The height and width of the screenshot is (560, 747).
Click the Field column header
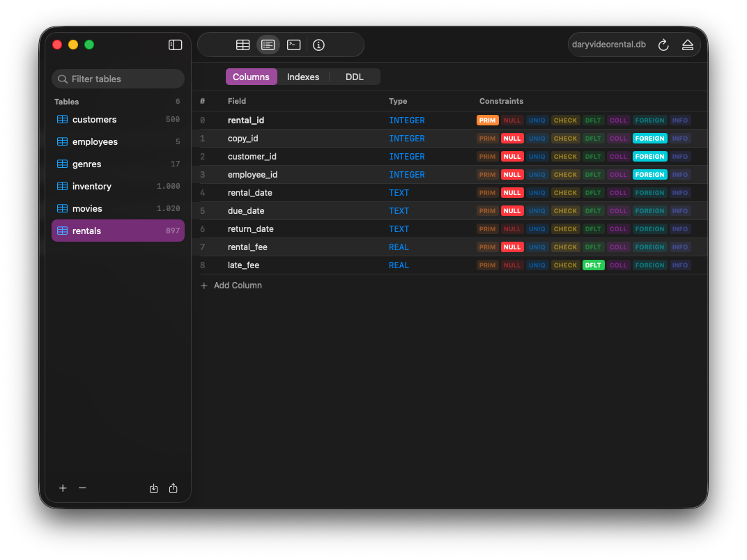coord(237,101)
